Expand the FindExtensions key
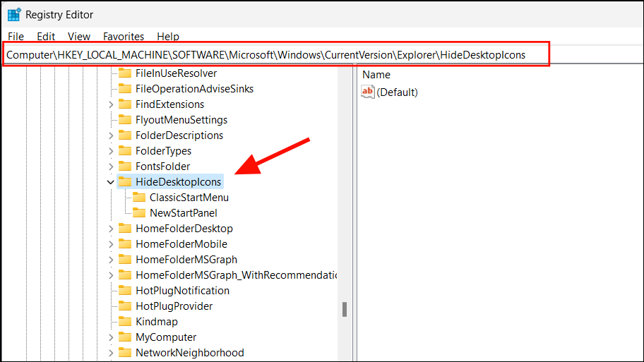 pyautogui.click(x=111, y=104)
